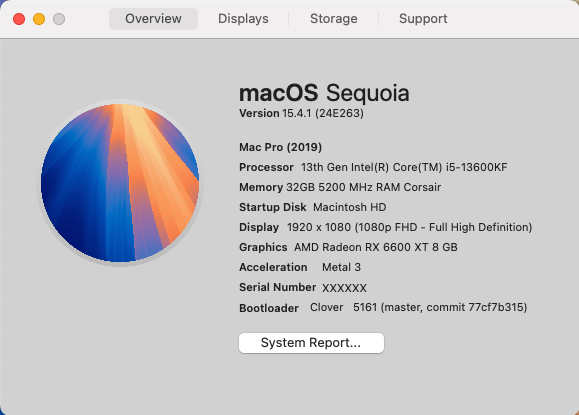Image resolution: width=579 pixels, height=415 pixels.
Task: Open the Support tab
Action: click(x=423, y=18)
